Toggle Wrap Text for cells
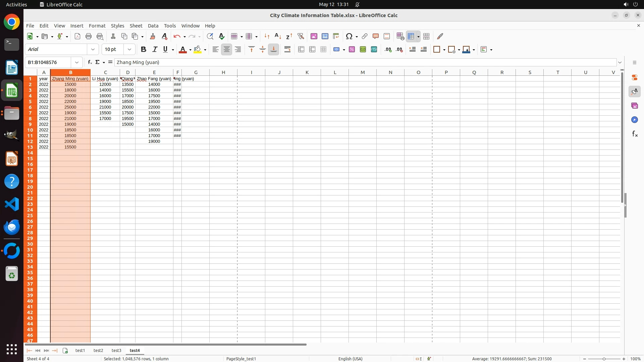The image size is (644, 362). 287,50
